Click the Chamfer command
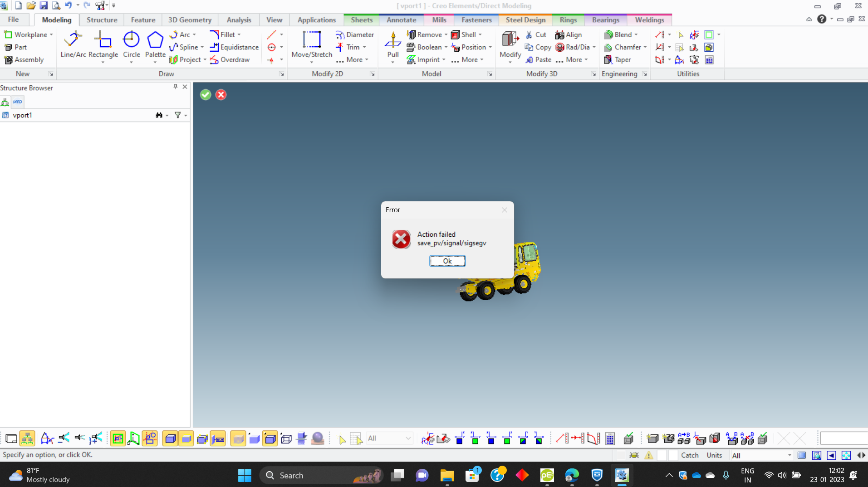The height and width of the screenshot is (487, 868). [x=627, y=47]
